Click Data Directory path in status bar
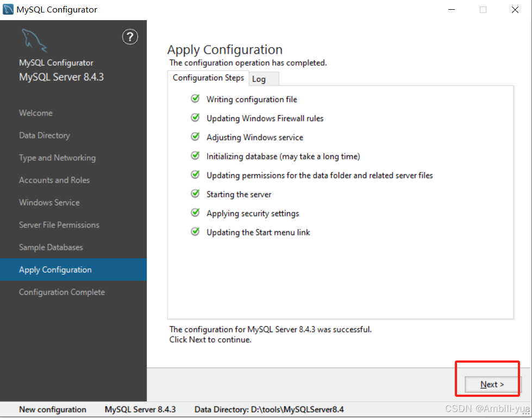The width and height of the screenshot is (532, 418). (x=269, y=409)
